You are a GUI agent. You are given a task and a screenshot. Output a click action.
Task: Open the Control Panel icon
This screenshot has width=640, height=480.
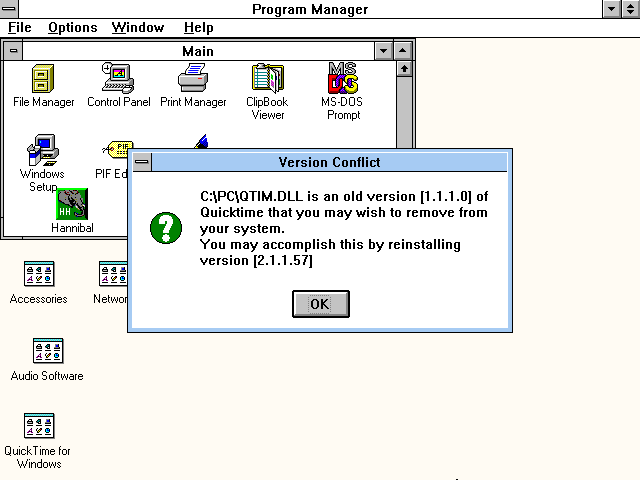coord(118,78)
